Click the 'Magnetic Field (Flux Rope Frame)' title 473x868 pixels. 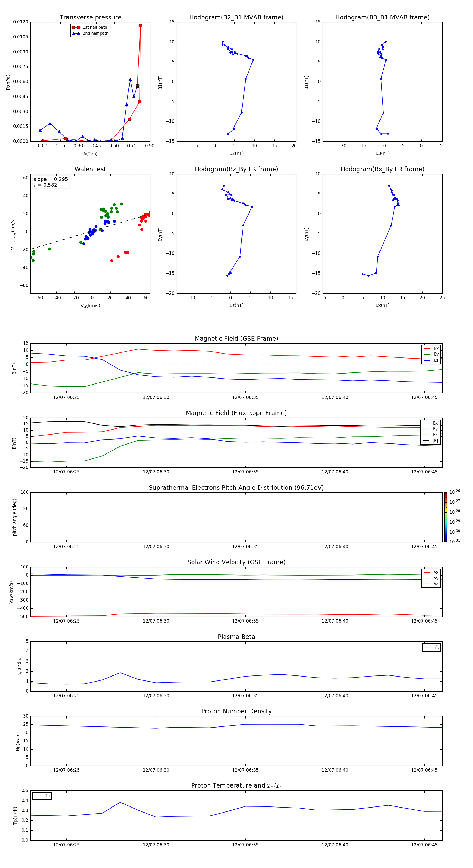236,413
